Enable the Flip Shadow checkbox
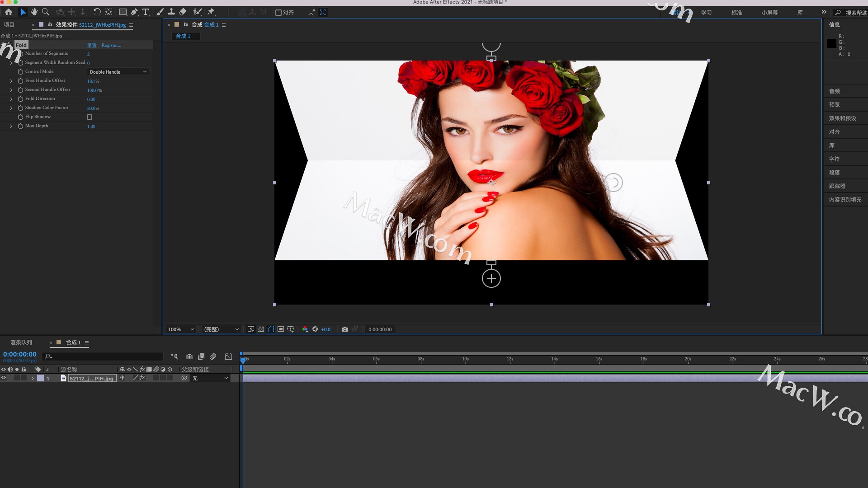The image size is (868, 488). point(90,117)
